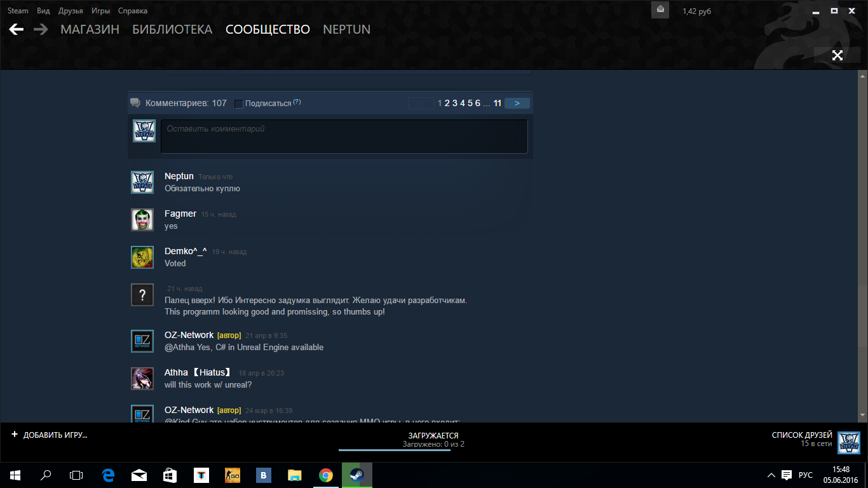Open OZ-Network avatar beside the @Athha reply
The width and height of the screenshot is (868, 488).
tap(142, 341)
